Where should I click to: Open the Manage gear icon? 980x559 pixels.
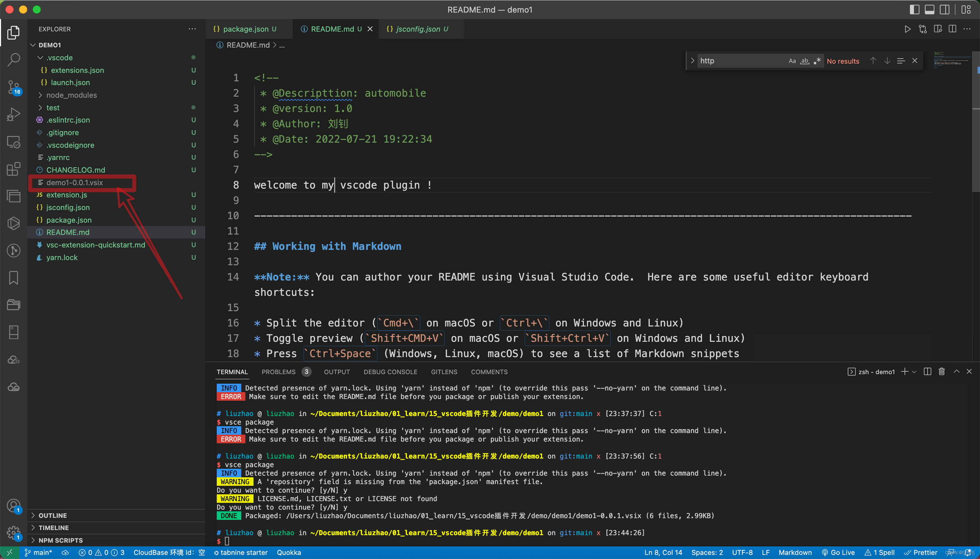click(14, 532)
